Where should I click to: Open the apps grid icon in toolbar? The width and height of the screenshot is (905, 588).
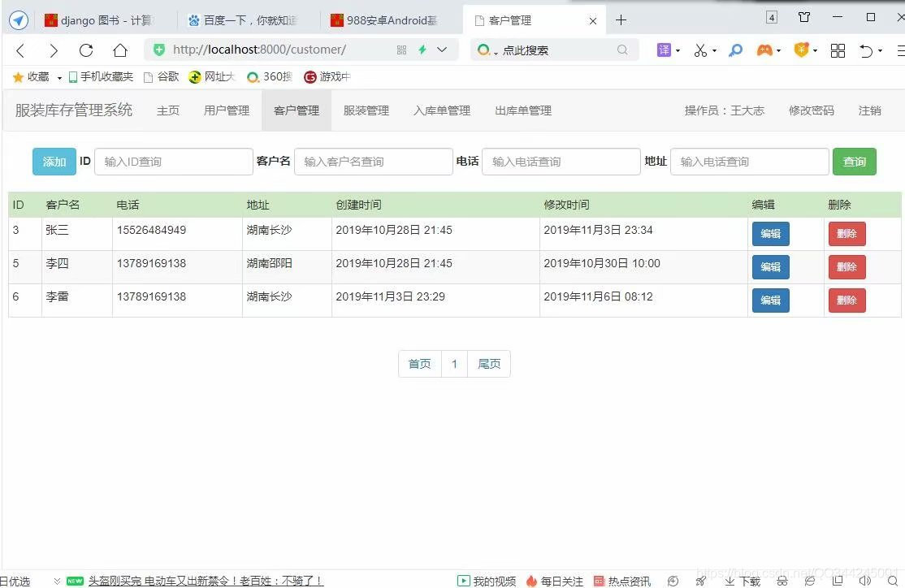click(x=838, y=50)
